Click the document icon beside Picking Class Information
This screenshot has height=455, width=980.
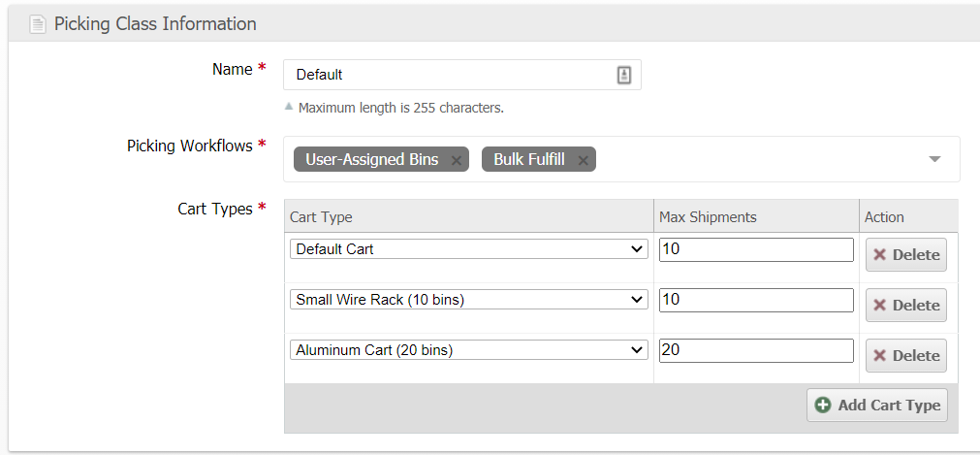point(38,24)
